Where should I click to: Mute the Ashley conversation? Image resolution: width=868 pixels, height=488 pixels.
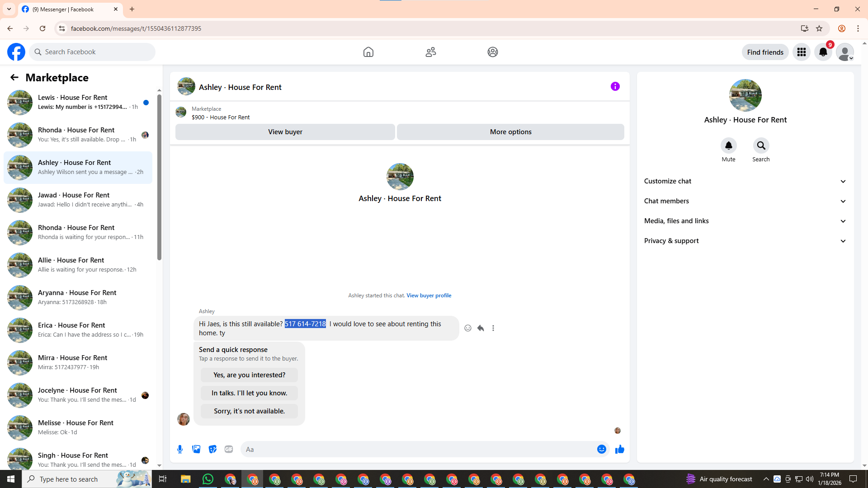point(728,146)
